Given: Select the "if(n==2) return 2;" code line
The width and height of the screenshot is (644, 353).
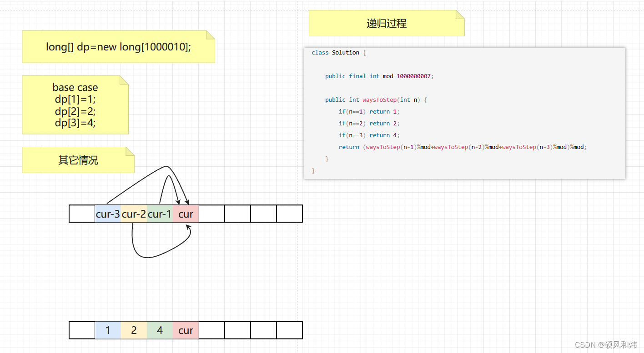Looking at the screenshot, I should pyautogui.click(x=369, y=124).
